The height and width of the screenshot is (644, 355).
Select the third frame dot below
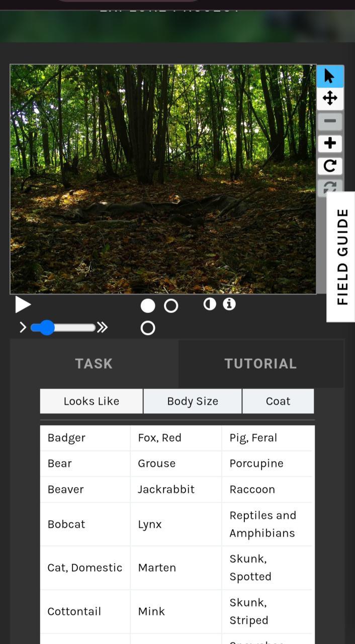click(148, 328)
